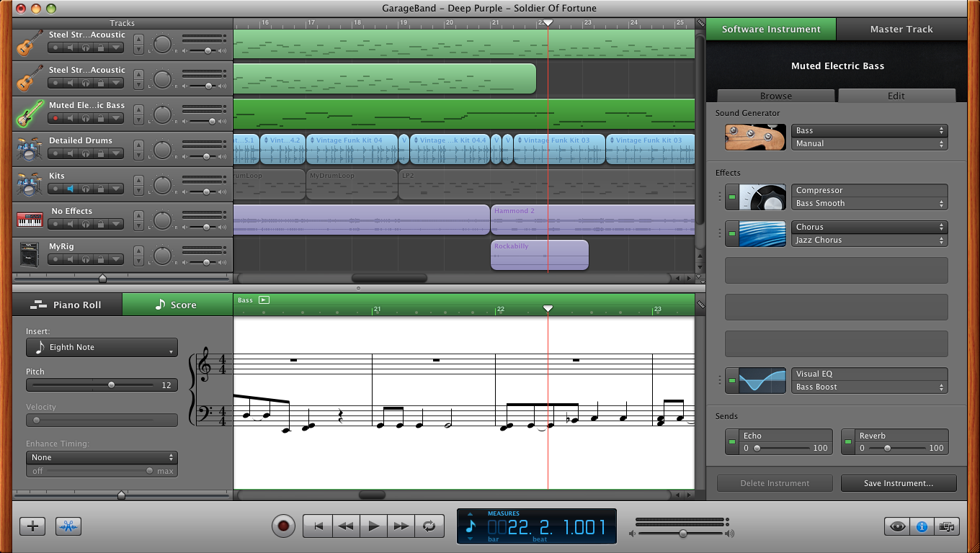Click the bass headstock Sound Generator icon

tap(755, 137)
